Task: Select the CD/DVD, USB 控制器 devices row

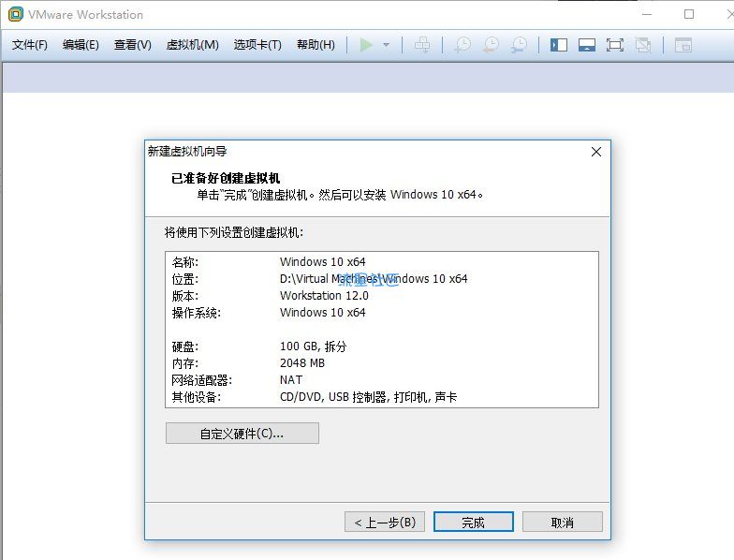Action: tap(382, 397)
